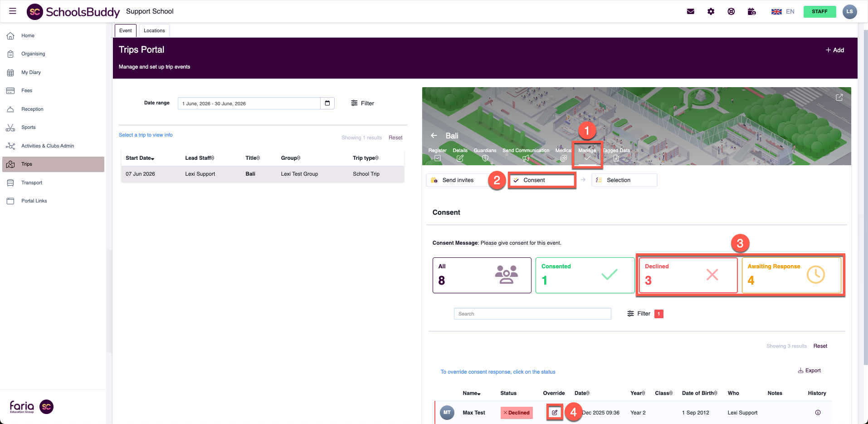Open settings gear in header
Screen dimensions: 868x424
711,12
